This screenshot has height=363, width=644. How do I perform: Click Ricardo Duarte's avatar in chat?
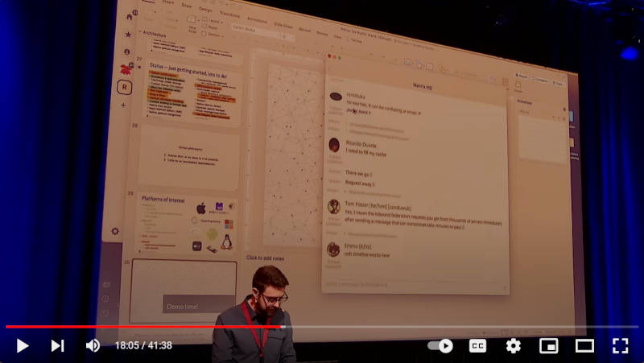pyautogui.click(x=334, y=145)
